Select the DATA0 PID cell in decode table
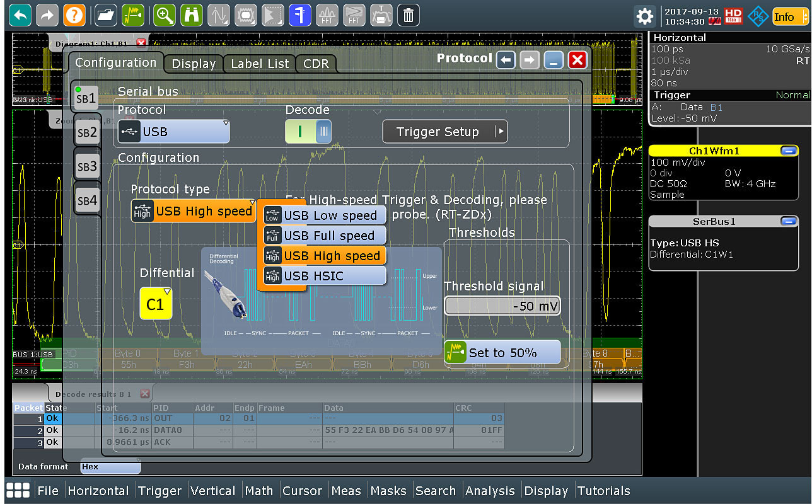The width and height of the screenshot is (812, 504). coord(172,430)
